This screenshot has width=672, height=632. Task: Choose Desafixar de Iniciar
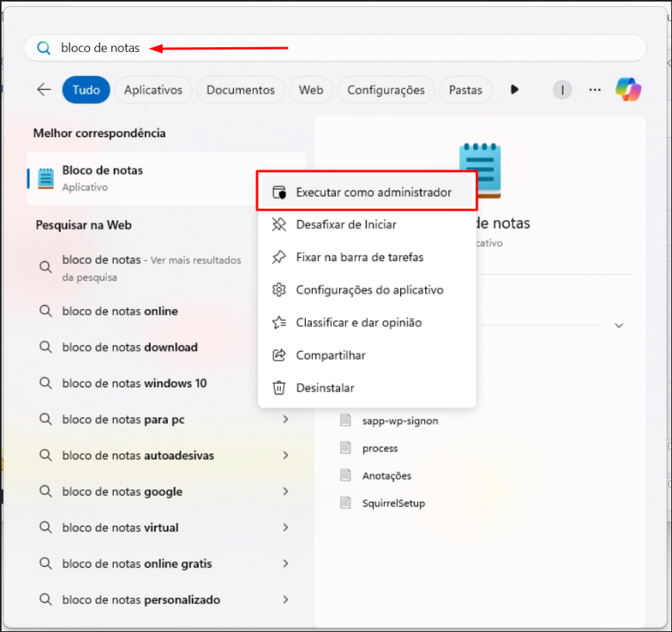click(367, 225)
